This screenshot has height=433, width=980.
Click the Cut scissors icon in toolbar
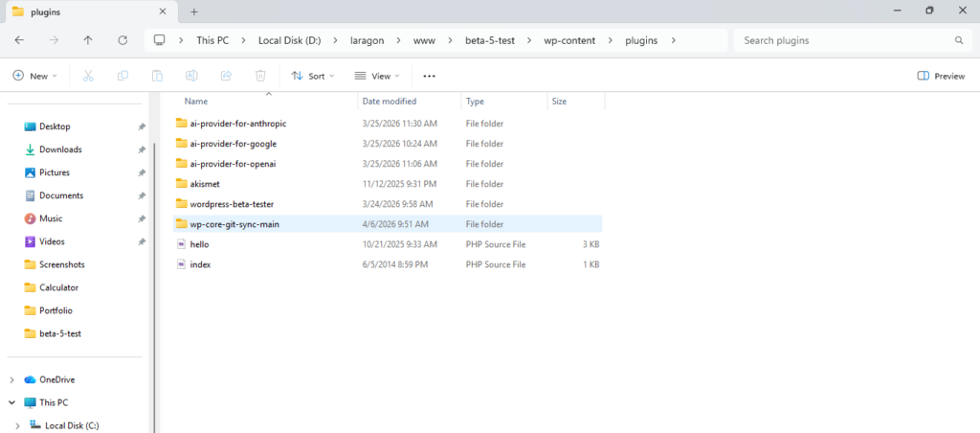[88, 76]
